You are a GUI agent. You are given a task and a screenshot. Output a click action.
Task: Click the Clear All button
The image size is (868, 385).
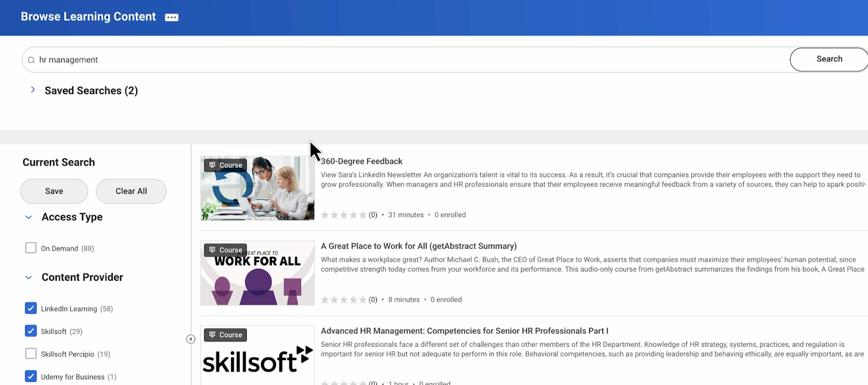point(131,191)
